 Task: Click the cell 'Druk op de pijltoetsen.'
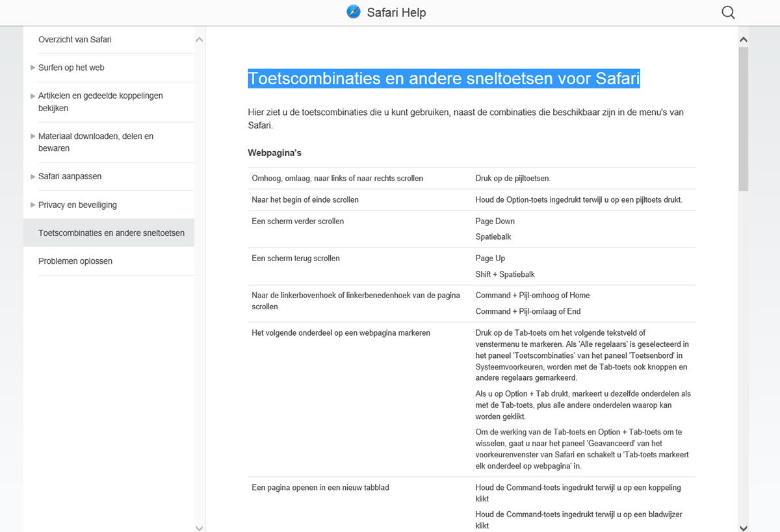(513, 178)
